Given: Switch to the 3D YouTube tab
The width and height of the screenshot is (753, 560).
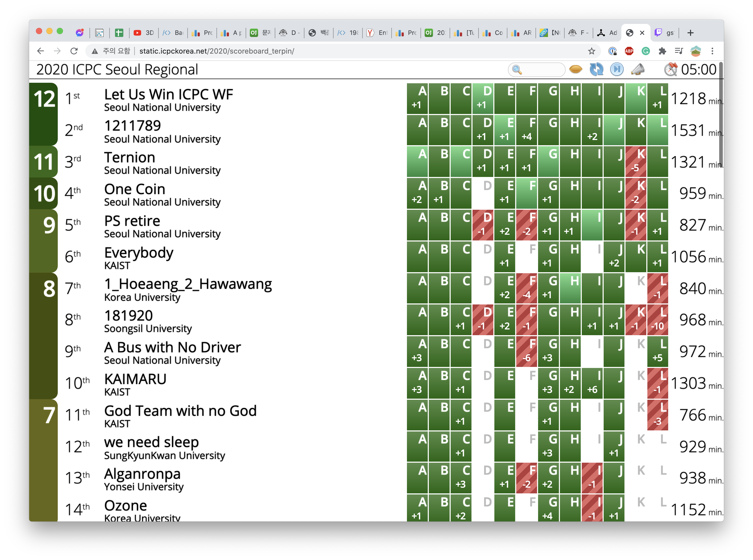Looking at the screenshot, I should (144, 33).
